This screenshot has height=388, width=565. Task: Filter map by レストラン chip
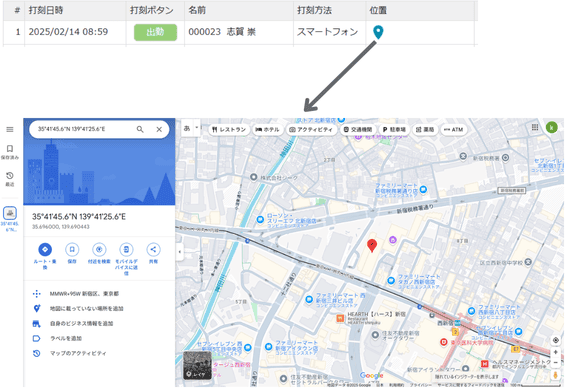pos(229,130)
